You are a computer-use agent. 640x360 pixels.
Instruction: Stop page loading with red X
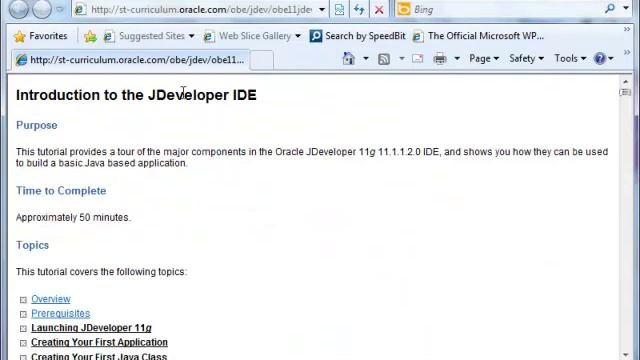(379, 9)
